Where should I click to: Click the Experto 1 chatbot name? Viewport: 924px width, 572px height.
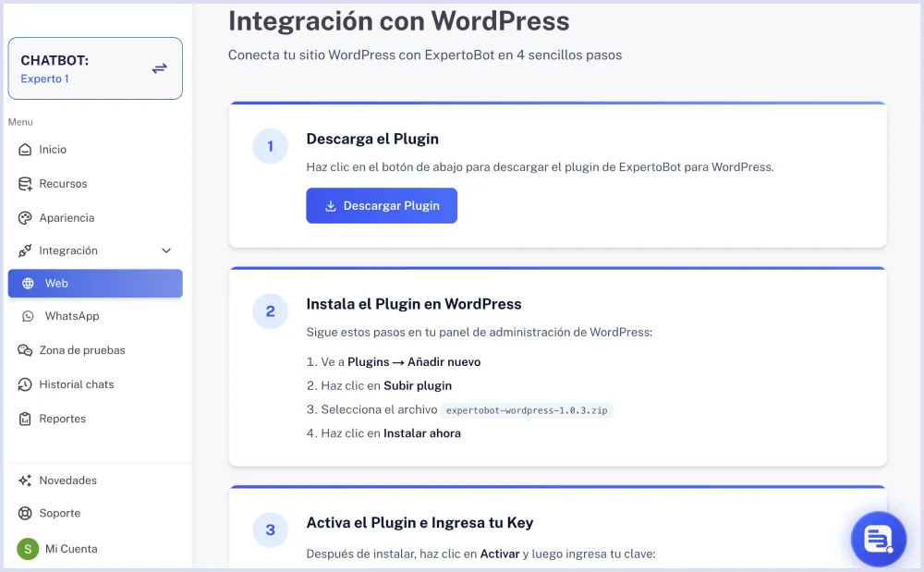point(44,79)
